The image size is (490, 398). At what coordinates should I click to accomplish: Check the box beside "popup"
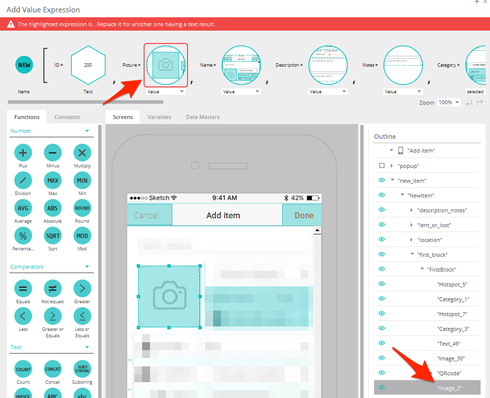[x=382, y=166]
